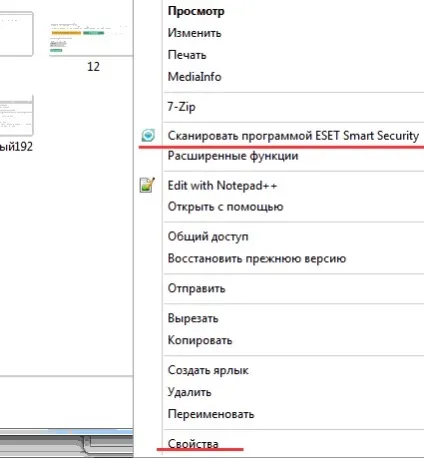424x458 pixels.
Task: Open Свойства at the menu bottom
Action: tap(193, 444)
